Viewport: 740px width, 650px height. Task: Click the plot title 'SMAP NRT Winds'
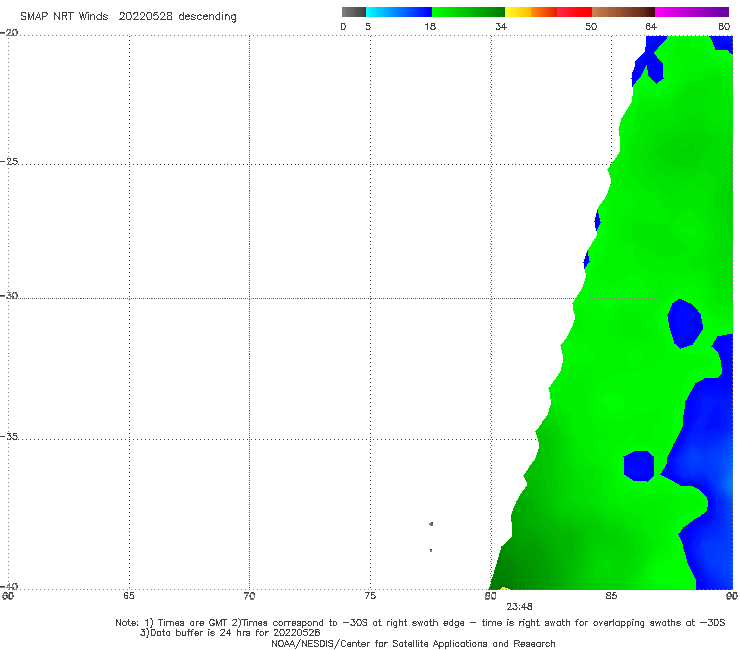click(x=64, y=16)
